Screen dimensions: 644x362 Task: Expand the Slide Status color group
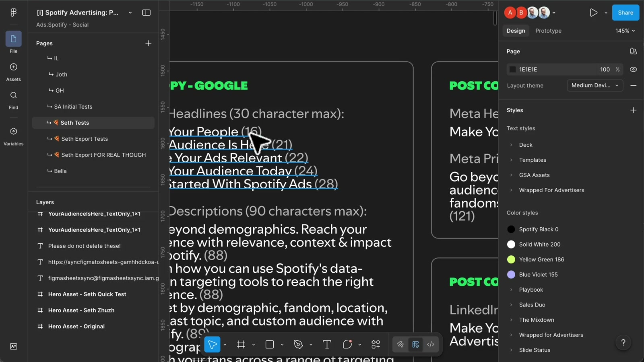(511, 350)
